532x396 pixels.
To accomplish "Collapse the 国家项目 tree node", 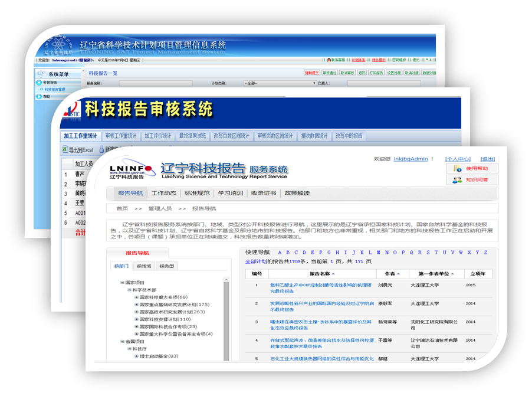I will pyautogui.click(x=122, y=283).
